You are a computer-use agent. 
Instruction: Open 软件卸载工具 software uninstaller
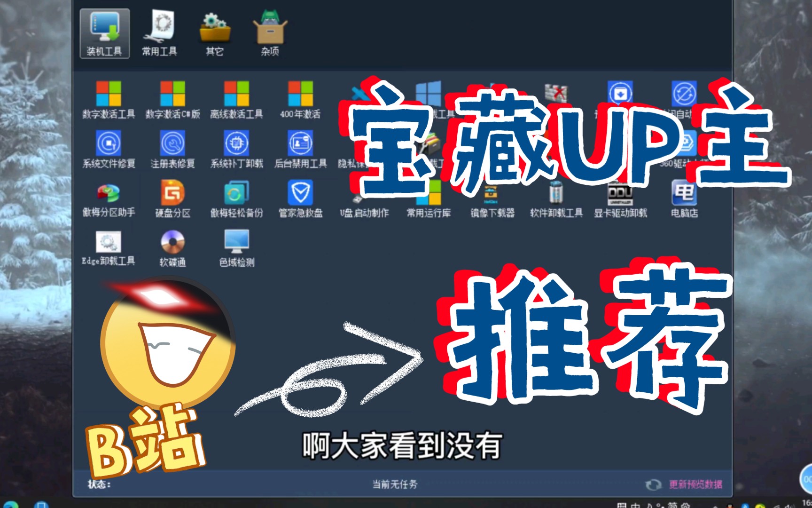(555, 197)
